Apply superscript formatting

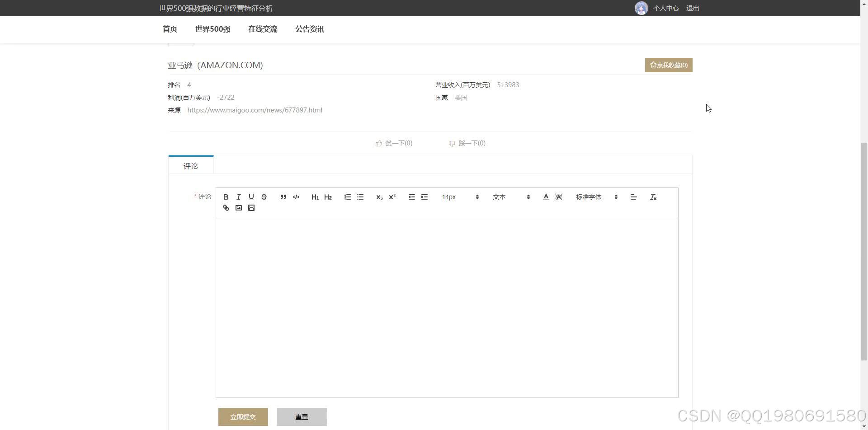point(392,197)
